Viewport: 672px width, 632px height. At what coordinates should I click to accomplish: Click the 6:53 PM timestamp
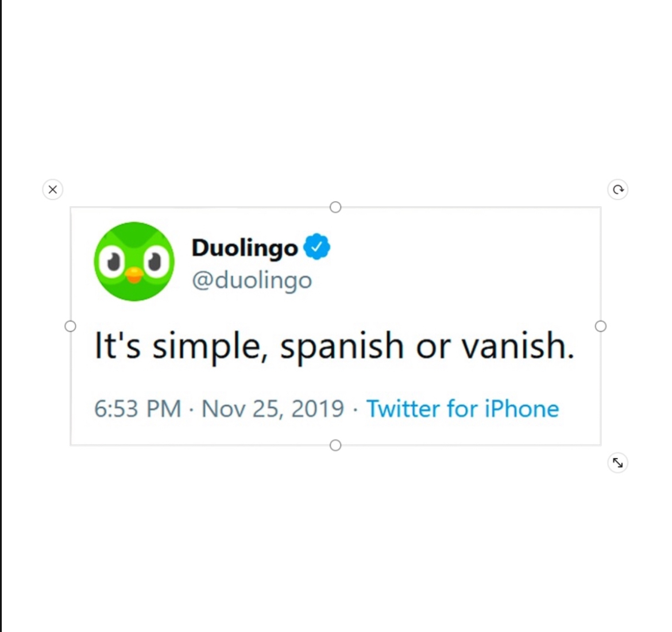[137, 409]
